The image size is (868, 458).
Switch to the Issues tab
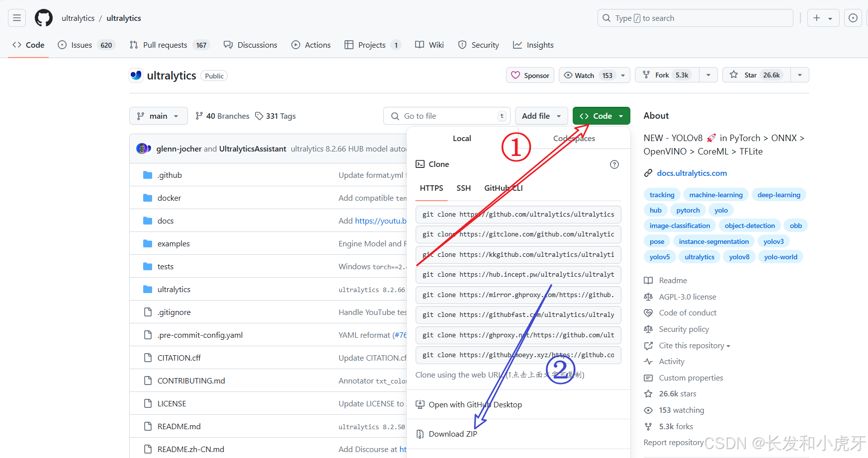point(86,45)
